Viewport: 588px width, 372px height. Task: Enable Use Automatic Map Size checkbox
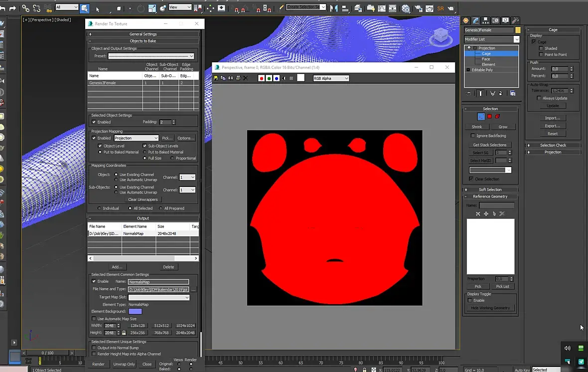94,319
